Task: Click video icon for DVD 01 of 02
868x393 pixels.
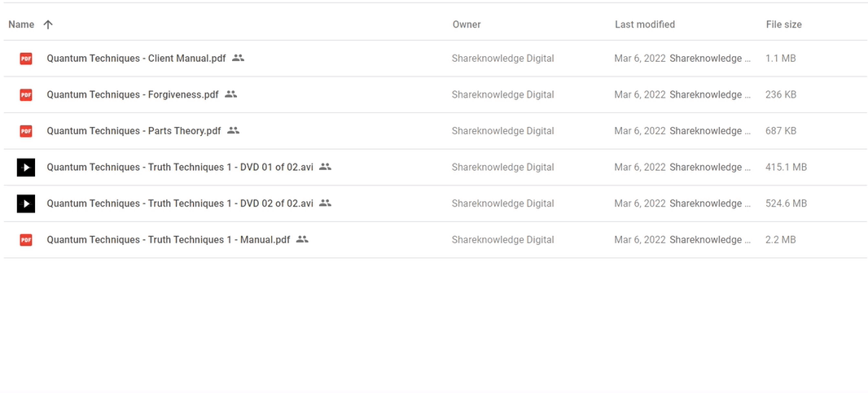Action: pyautogui.click(x=26, y=168)
